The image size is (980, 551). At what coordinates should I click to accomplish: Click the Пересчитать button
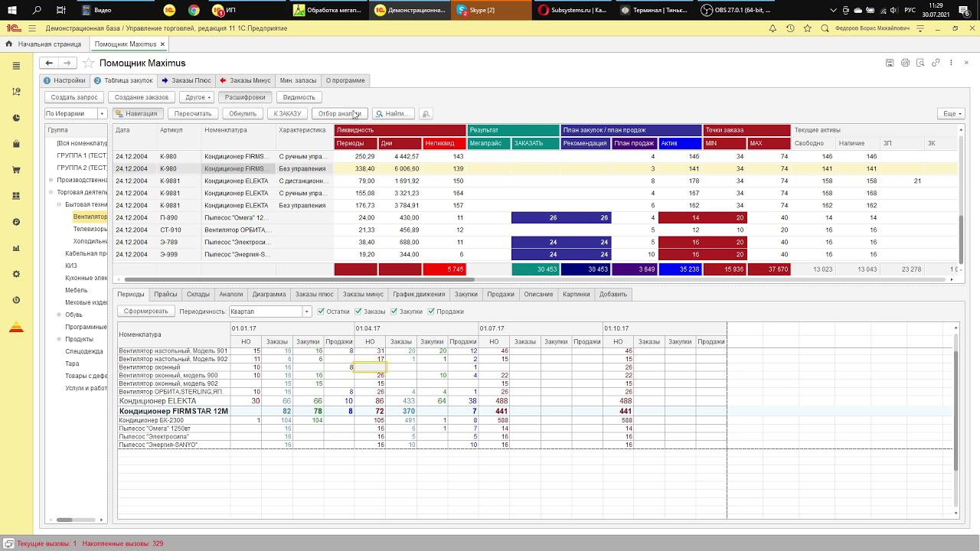coord(193,113)
